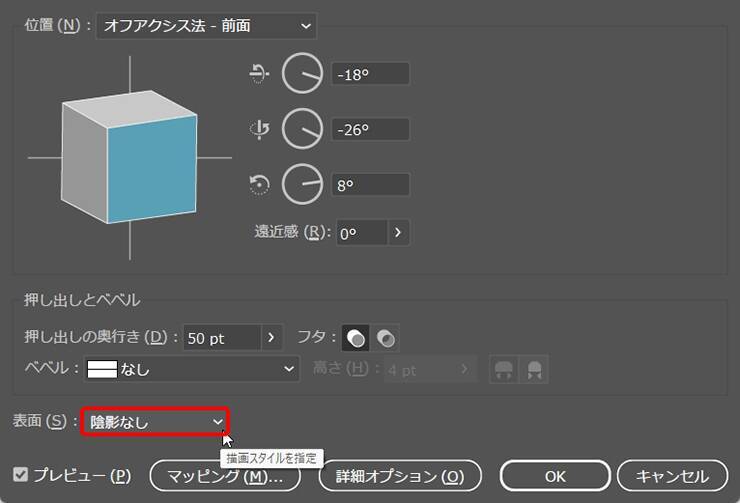Confirm with the OK button
The height and width of the screenshot is (503, 740).
coord(555,476)
